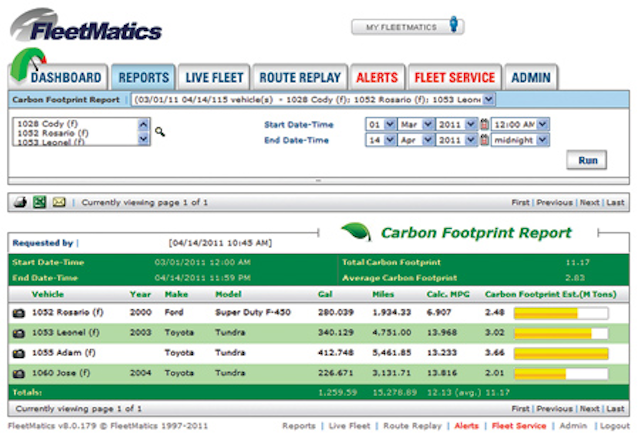This screenshot has width=640, height=434.
Task: Export report to Excel icon
Action: pos(40,202)
